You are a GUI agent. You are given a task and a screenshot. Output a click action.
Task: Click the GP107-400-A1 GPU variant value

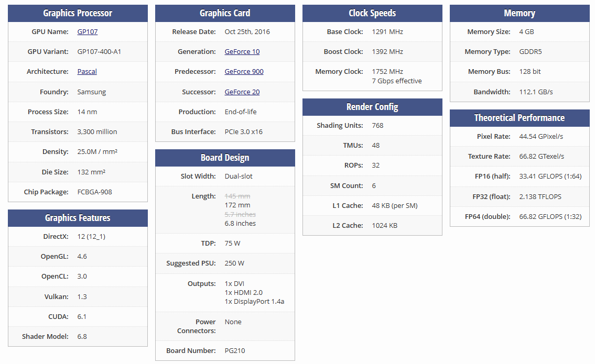pyautogui.click(x=99, y=51)
